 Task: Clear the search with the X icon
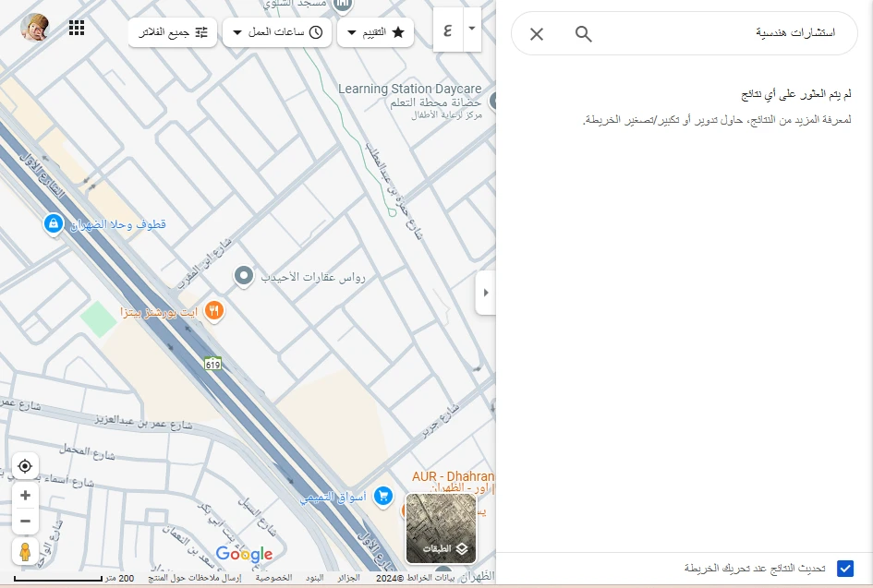pos(537,34)
